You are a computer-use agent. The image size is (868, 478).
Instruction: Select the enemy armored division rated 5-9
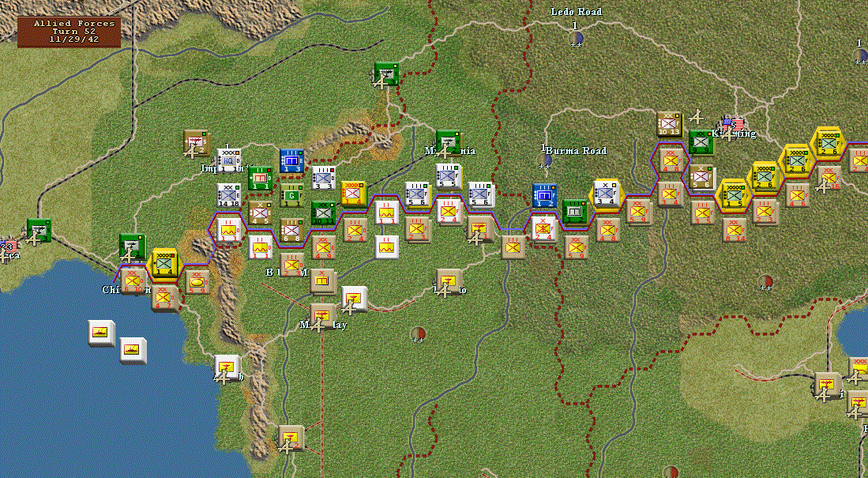coord(197,282)
